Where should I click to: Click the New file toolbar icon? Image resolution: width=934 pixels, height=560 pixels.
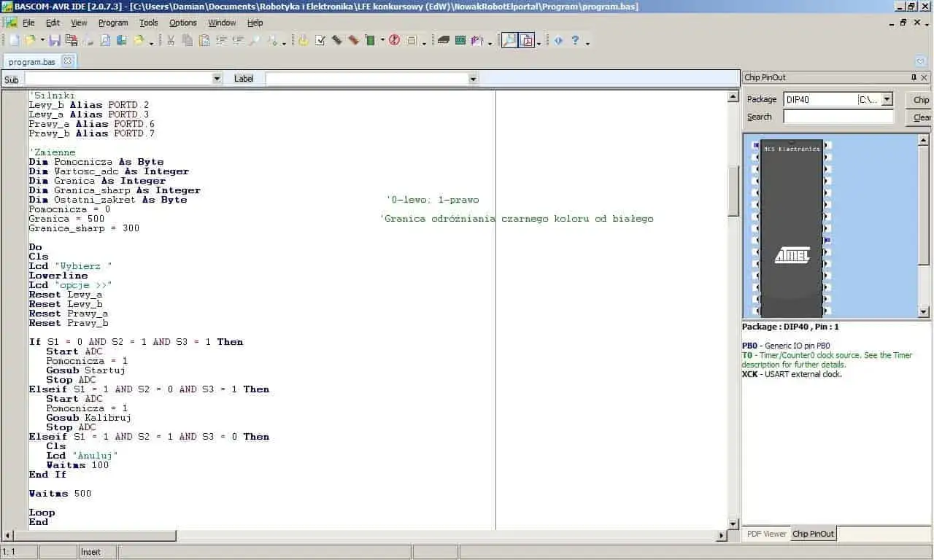click(14, 41)
